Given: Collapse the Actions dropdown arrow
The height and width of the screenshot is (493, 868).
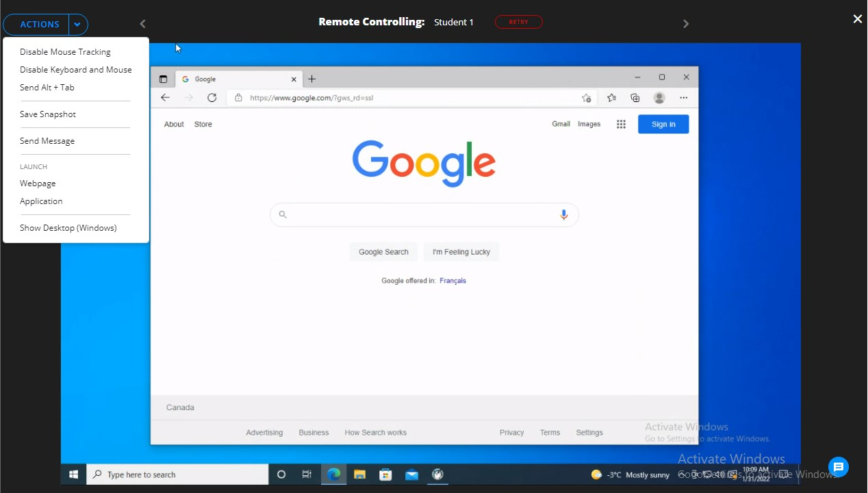Looking at the screenshot, I should pos(77,25).
